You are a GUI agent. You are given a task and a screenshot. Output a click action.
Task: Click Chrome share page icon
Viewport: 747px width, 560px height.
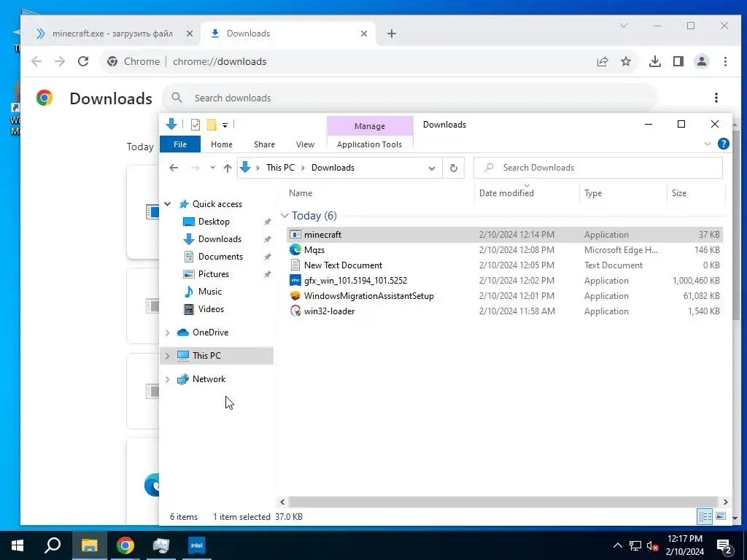603,61
